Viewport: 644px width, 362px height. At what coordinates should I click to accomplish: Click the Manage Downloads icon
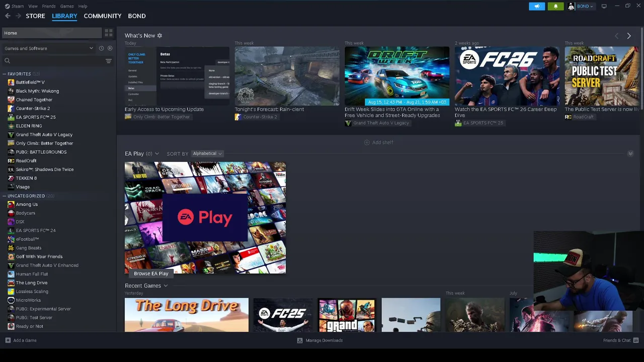coord(300,340)
